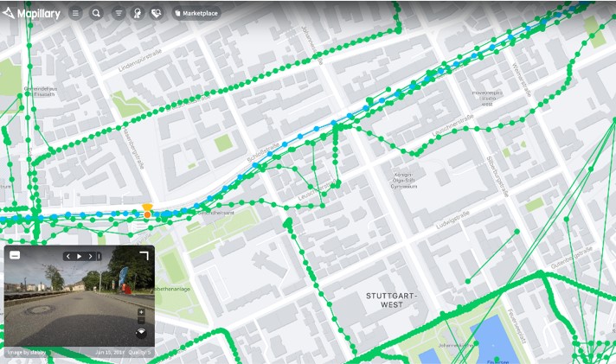Open the Marketplace page
This screenshot has height=364, width=616.
pyautogui.click(x=196, y=14)
